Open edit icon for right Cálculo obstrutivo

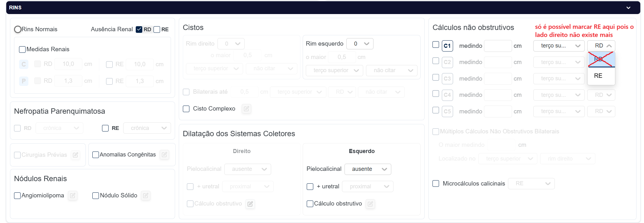pos(250,204)
